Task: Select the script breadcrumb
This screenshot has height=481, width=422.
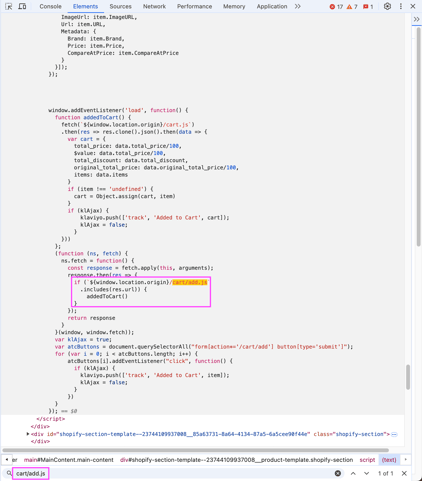Action: (x=367, y=460)
